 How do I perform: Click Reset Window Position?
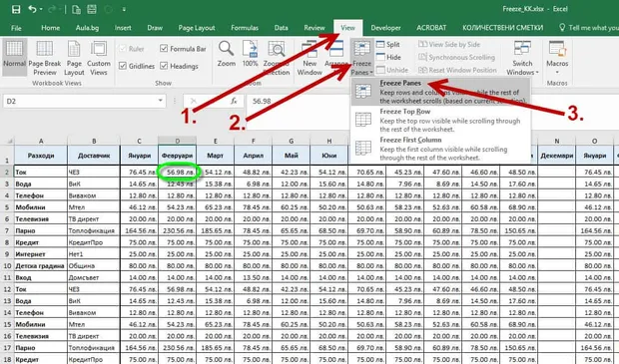pyautogui.click(x=457, y=70)
